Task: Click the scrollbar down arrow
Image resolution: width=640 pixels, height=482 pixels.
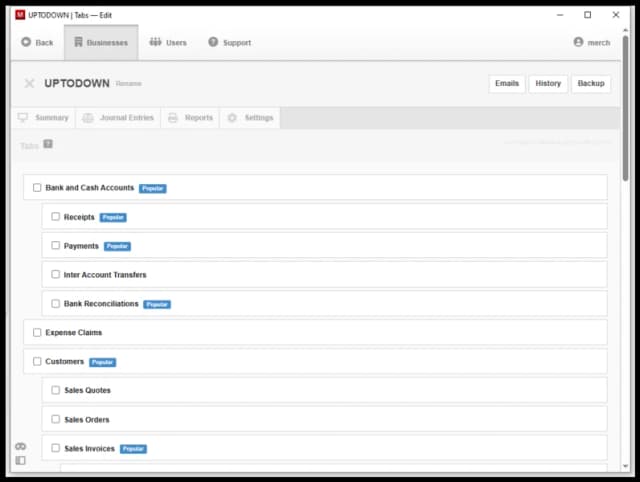Action: 625,466
